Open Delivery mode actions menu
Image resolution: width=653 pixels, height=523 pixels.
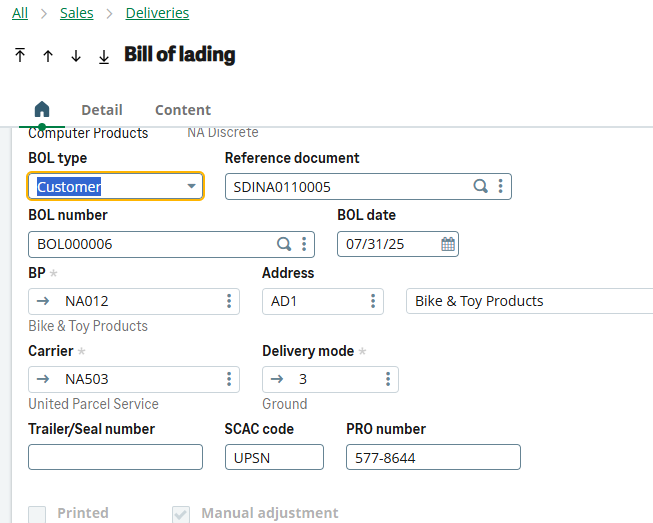pos(388,379)
